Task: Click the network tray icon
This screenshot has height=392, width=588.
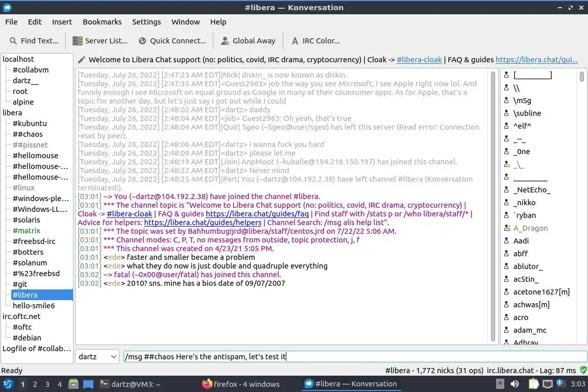Action: pyautogui.click(x=548, y=384)
